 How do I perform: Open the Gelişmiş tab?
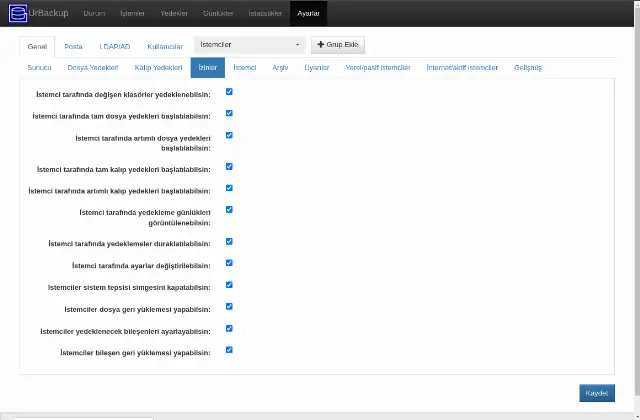coord(528,68)
